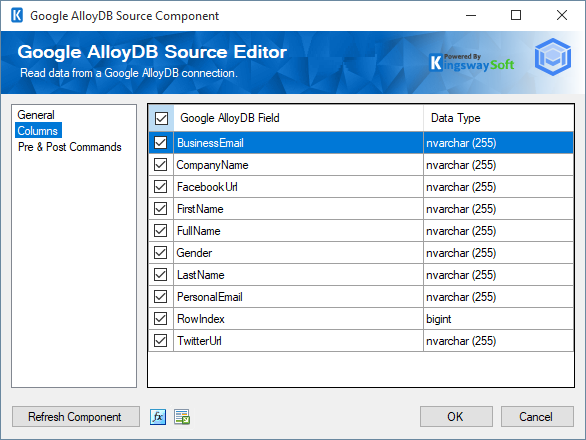
Task: Click the Google AlloyDB Field column header
Action: click(299, 118)
